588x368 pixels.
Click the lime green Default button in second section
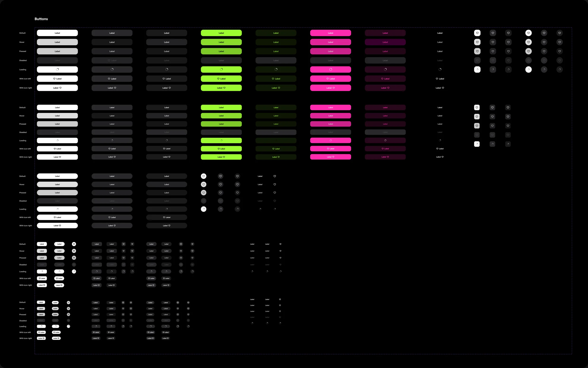pos(221,107)
